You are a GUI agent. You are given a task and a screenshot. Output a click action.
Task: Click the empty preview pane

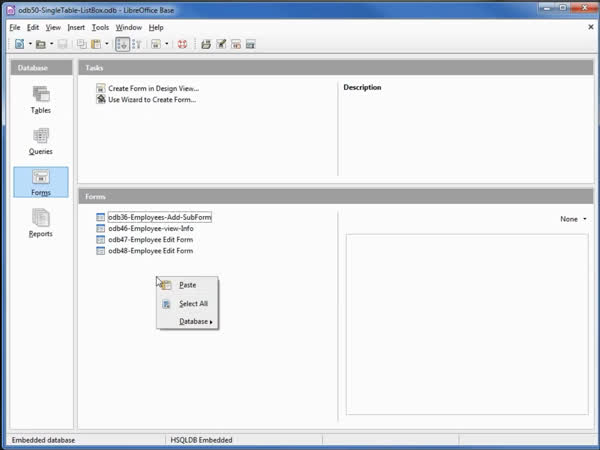point(467,324)
